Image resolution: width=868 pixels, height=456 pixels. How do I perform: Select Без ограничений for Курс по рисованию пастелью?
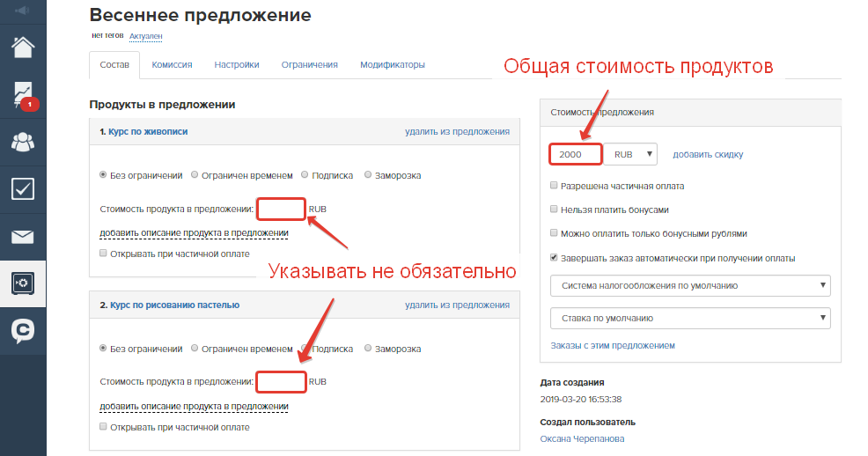pos(103,348)
